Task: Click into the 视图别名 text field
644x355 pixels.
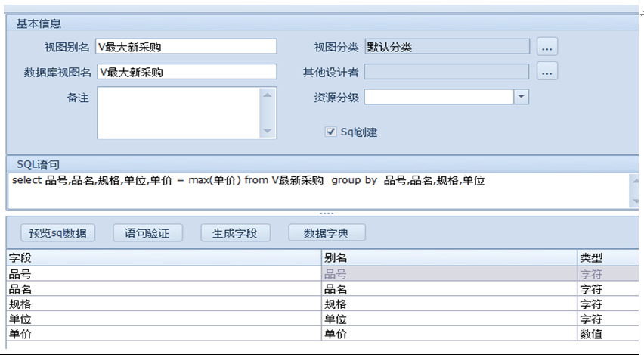Action: [187, 47]
